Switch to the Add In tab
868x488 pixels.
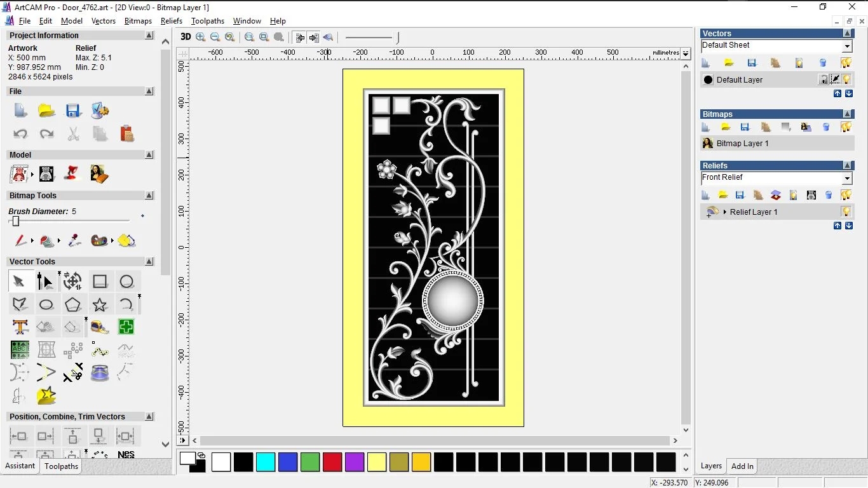click(742, 466)
